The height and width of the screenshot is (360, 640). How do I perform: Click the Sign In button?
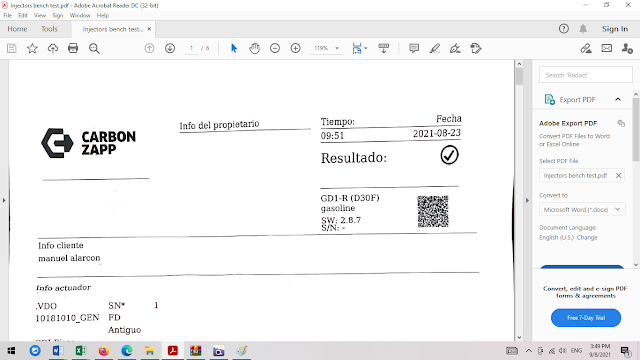(x=615, y=29)
